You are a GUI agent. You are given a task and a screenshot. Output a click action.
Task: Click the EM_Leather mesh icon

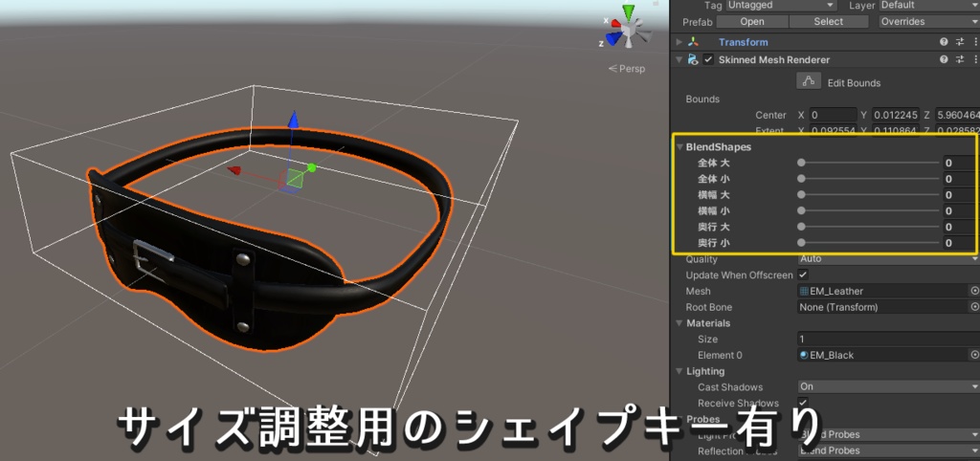804,291
